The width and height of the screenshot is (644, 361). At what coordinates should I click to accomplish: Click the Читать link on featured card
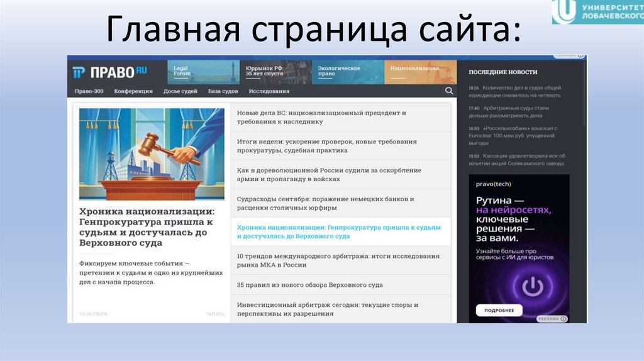[x=215, y=314]
